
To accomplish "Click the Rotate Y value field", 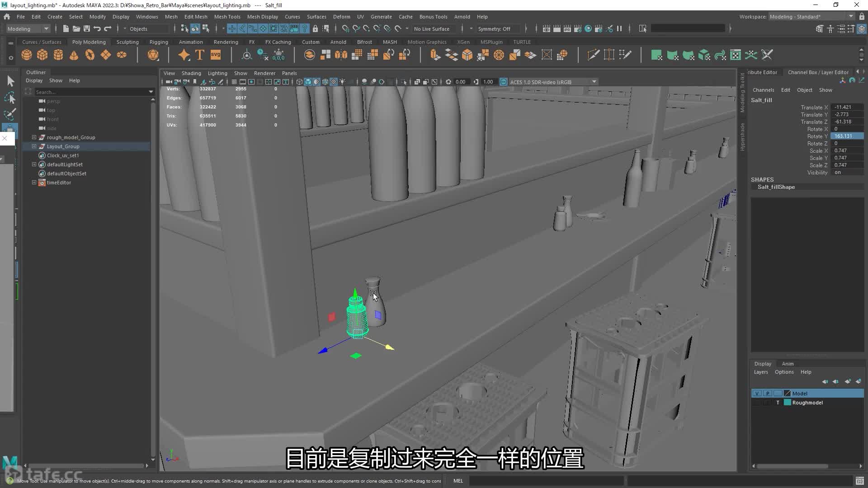I will (847, 136).
